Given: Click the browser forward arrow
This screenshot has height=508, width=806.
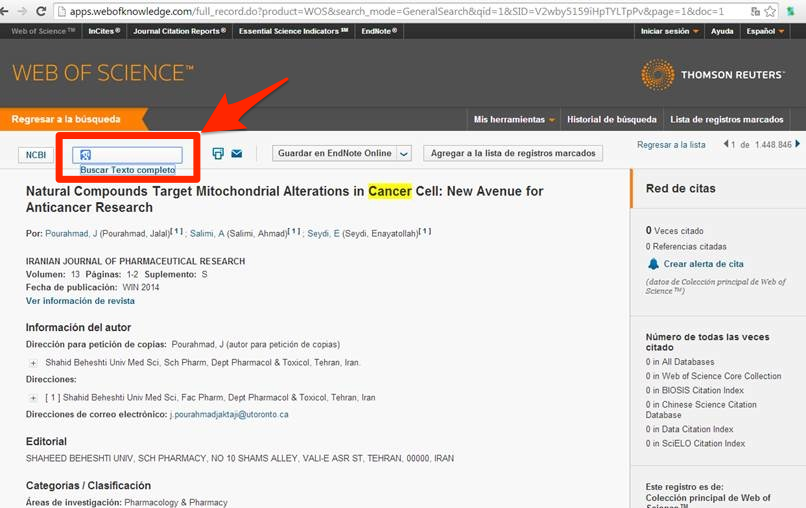Looking at the screenshot, I should tap(22, 11).
